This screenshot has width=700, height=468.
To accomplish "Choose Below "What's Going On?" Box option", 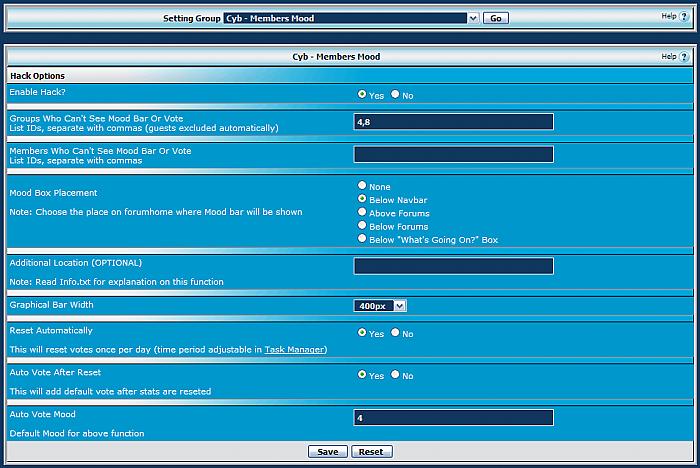I will pyautogui.click(x=362, y=239).
